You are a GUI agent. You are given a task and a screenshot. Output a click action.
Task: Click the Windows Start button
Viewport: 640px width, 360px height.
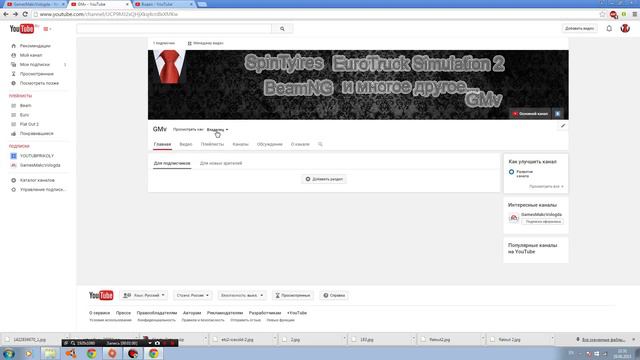point(9,353)
